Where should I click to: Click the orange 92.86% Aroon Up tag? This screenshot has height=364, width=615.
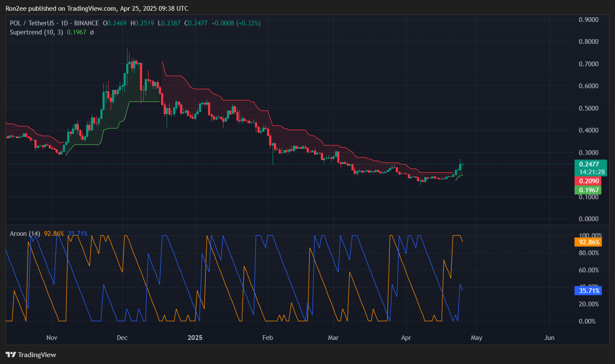[588, 242]
